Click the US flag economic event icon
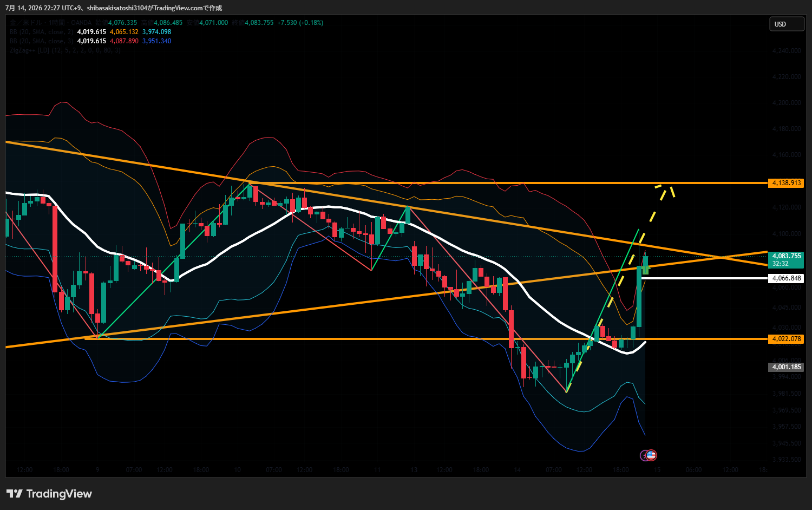 (x=651, y=455)
